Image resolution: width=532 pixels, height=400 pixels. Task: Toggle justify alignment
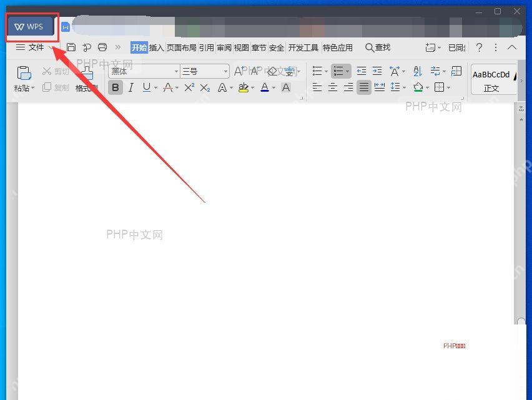(363, 87)
